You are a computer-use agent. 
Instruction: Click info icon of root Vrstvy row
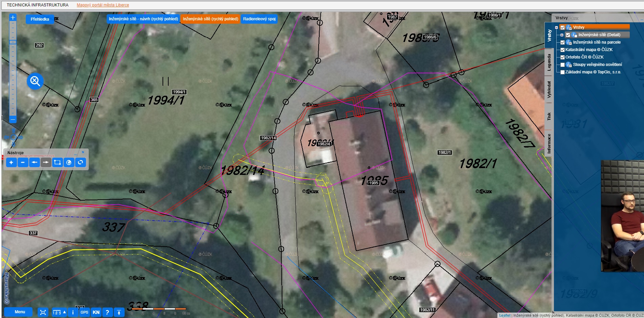[x=569, y=27]
